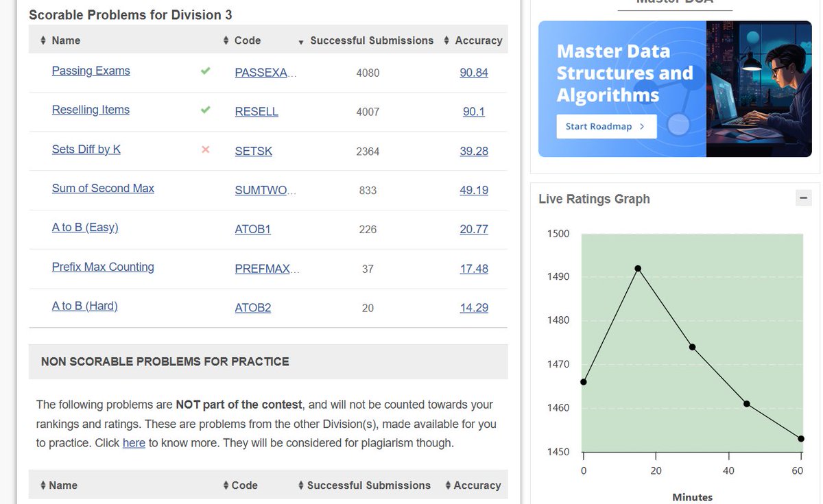Click the green checkmark for Passing Exams

point(205,71)
